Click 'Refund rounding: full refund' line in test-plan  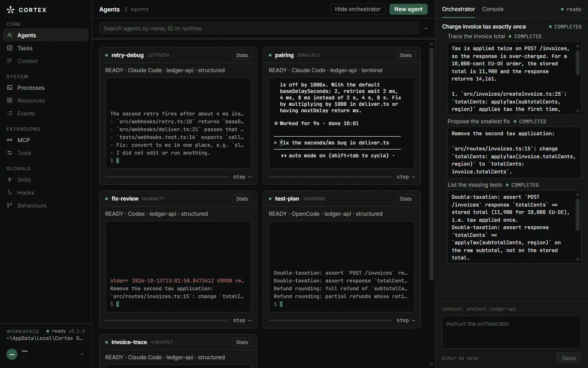340,288
